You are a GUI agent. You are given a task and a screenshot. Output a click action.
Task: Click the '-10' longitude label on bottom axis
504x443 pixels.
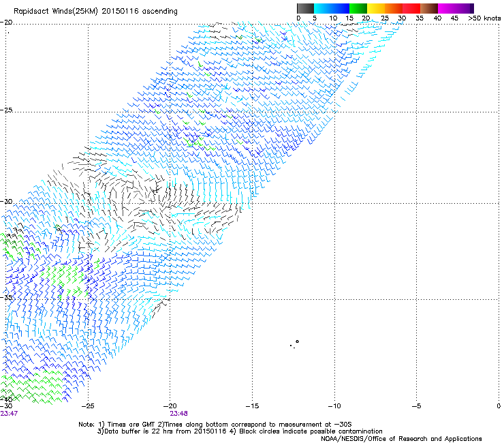pos(334,406)
